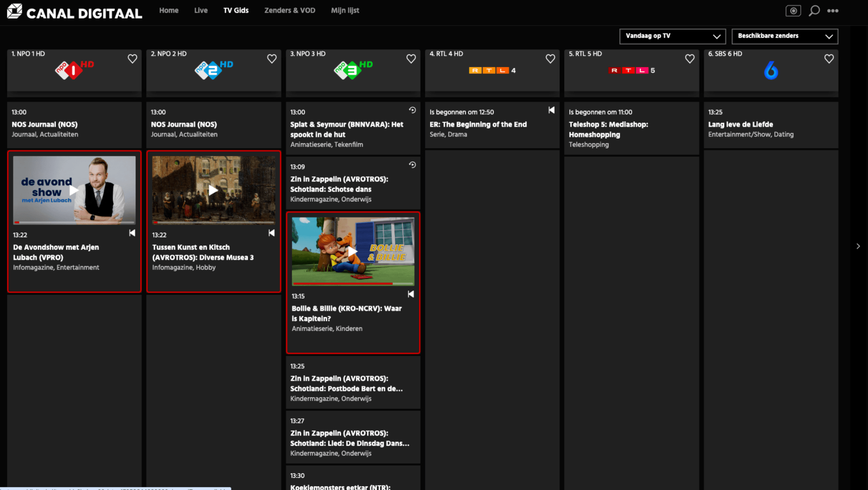Viewport: 868px width, 490px height.
Task: Play Bollie & Billie thumbnail
Action: [x=353, y=251]
